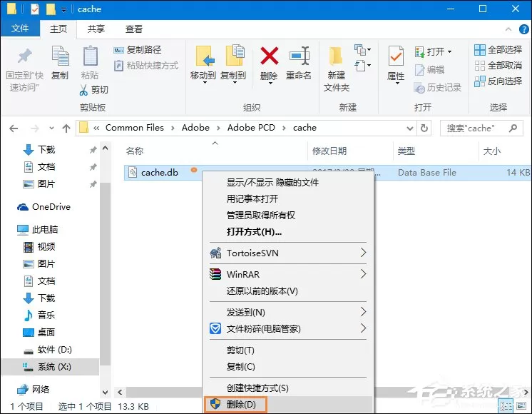Choose Open with Notepad (用记事本打开)
Image resolution: width=532 pixels, height=414 pixels.
[288, 198]
